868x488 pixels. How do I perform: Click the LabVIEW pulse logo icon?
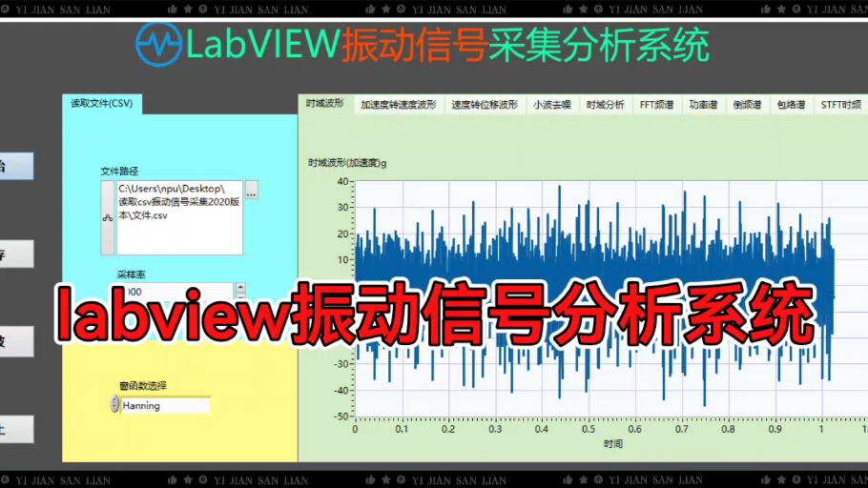pyautogui.click(x=159, y=44)
